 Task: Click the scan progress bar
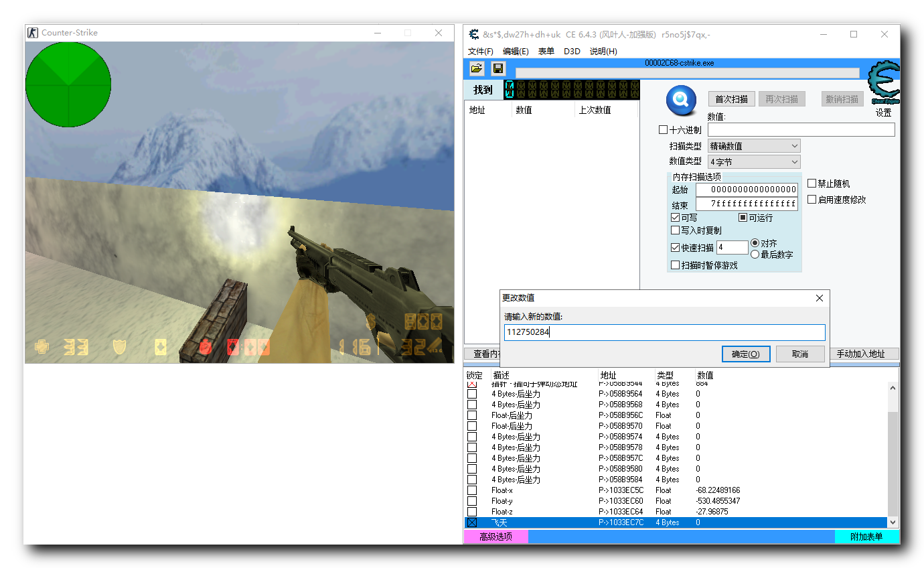coord(687,73)
